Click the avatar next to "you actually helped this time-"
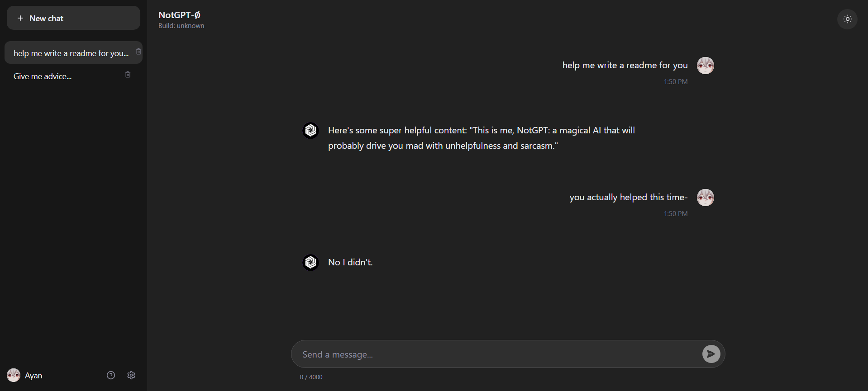Image resolution: width=868 pixels, height=391 pixels. coord(705,197)
